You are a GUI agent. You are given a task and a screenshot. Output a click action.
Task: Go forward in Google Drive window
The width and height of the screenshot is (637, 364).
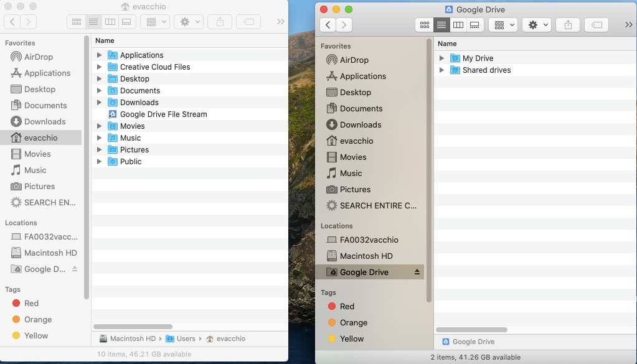pyautogui.click(x=344, y=25)
